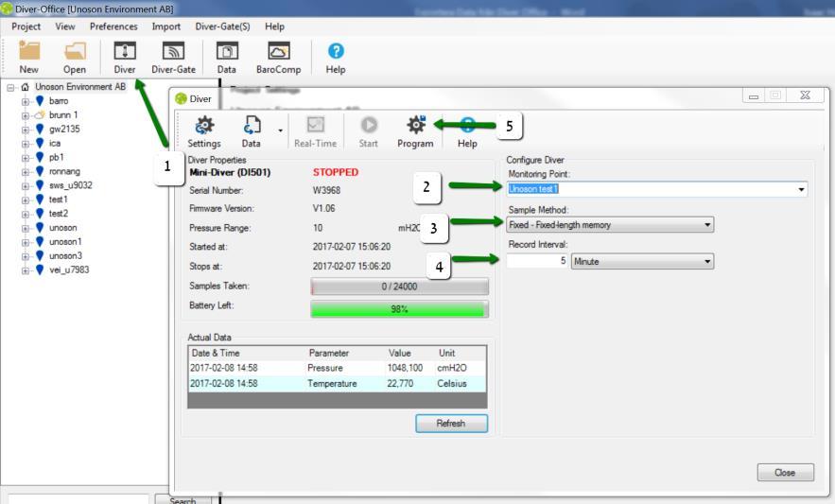The image size is (835, 504).
Task: Click the home icon of Unoson Environment AB
Action: tap(25, 87)
